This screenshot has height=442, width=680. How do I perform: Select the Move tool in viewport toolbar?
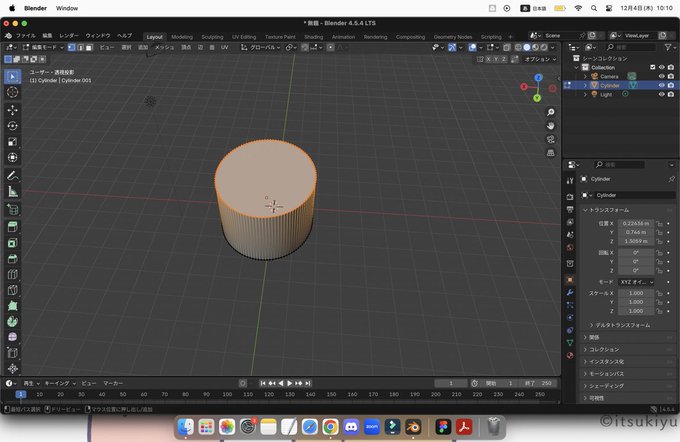(13, 110)
